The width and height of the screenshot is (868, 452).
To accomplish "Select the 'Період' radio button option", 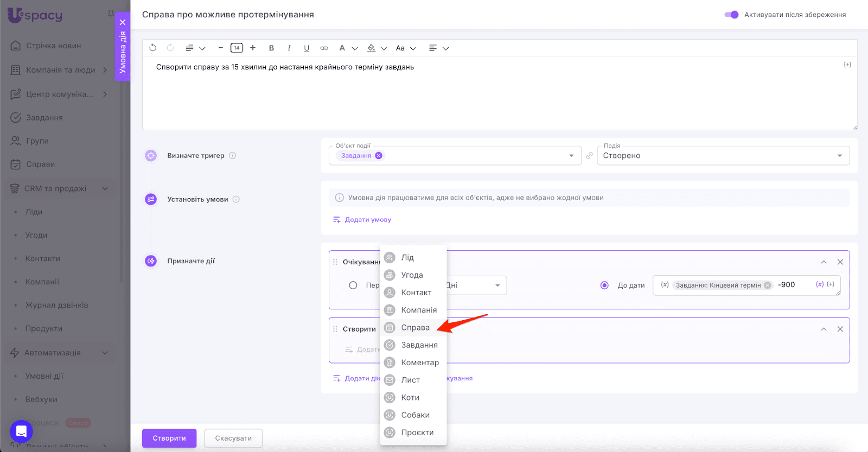I will pyautogui.click(x=353, y=285).
